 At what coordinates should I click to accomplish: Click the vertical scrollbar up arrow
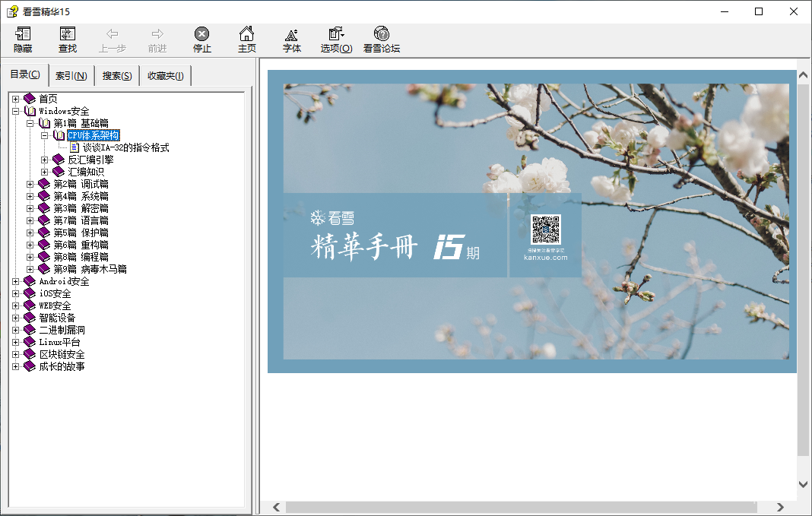click(803, 75)
